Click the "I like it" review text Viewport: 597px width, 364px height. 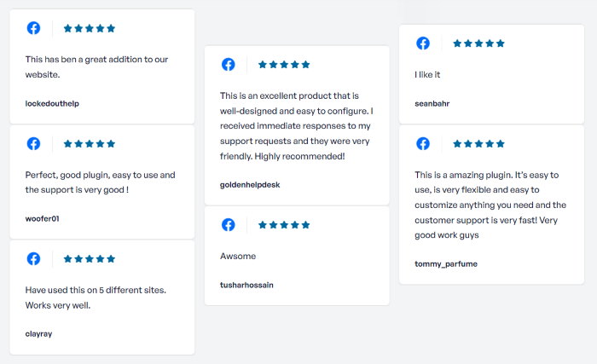[427, 74]
